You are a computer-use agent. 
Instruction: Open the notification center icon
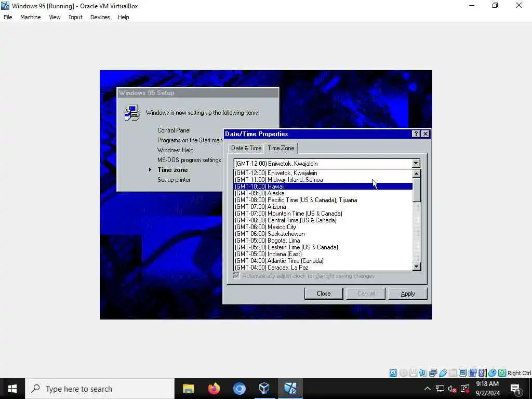(x=515, y=389)
